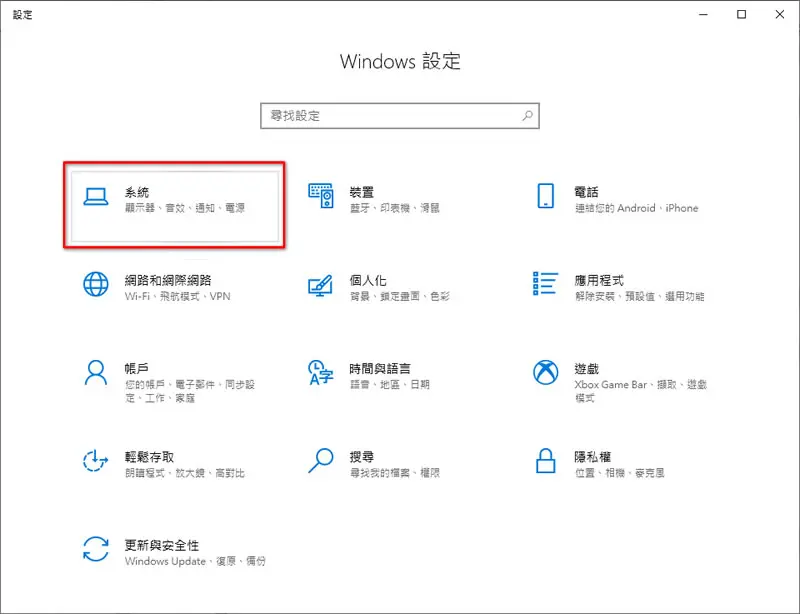Open the 隱私權 padlock icon
This screenshot has width=800, height=614.
[x=545, y=460]
